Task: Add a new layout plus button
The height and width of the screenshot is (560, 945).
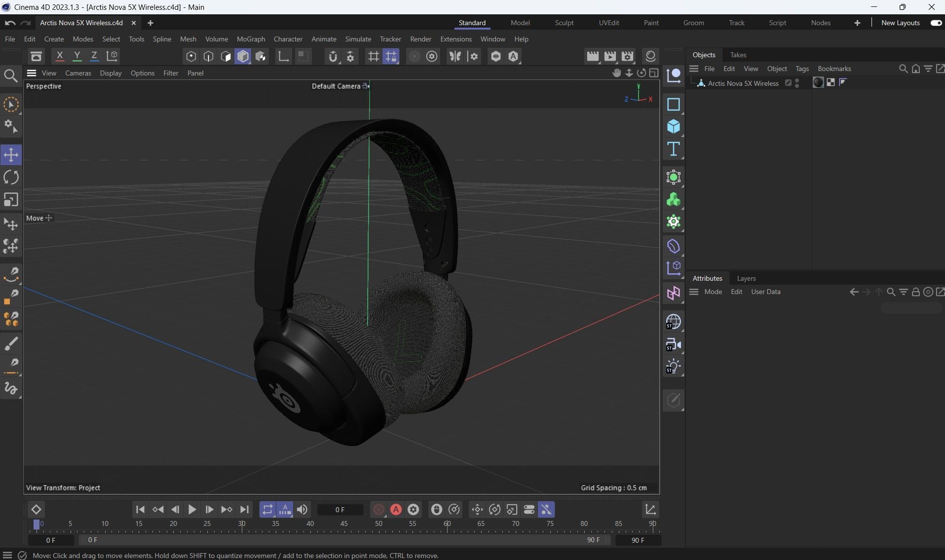Action: coord(857,23)
